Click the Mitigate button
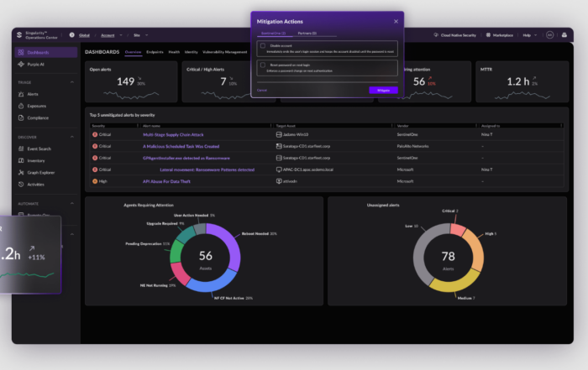This screenshot has height=370, width=588. [383, 91]
